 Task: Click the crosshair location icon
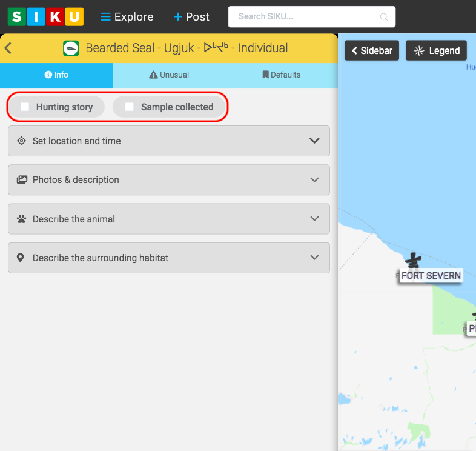click(22, 141)
